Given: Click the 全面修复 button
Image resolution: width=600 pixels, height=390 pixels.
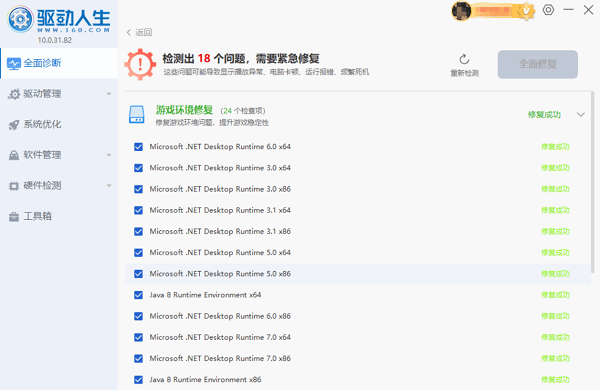Looking at the screenshot, I should tap(538, 64).
